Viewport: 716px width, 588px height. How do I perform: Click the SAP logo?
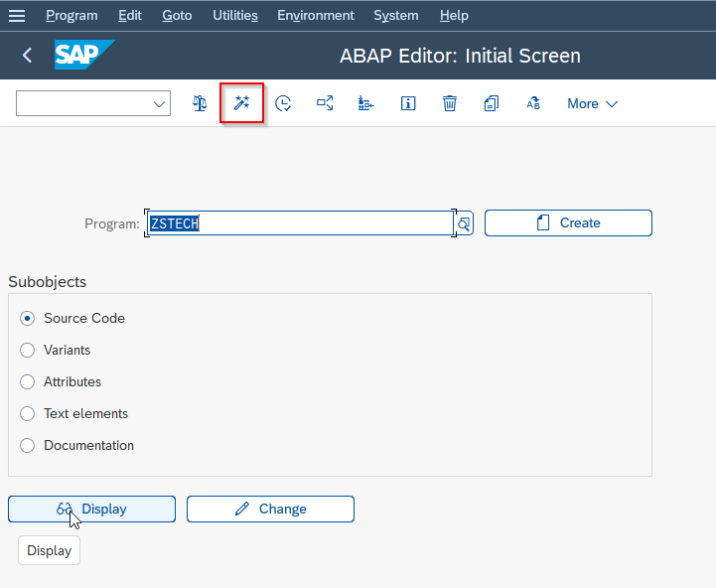tap(84, 55)
